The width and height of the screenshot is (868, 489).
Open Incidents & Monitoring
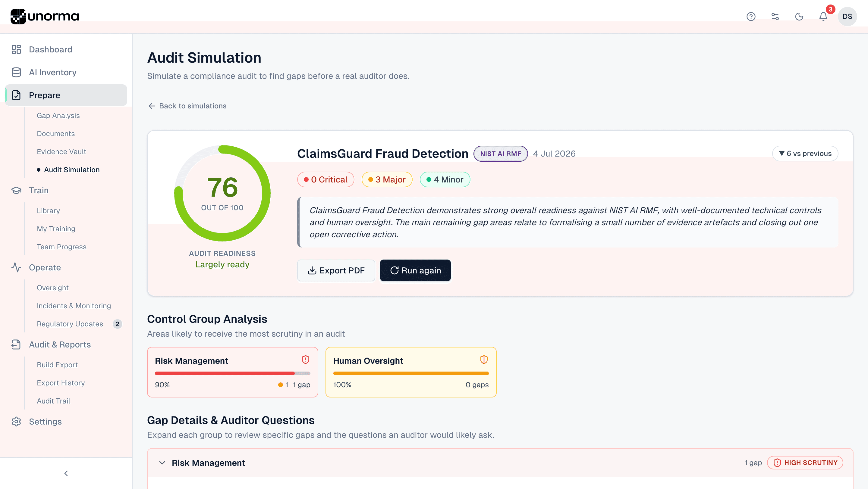tap(74, 306)
